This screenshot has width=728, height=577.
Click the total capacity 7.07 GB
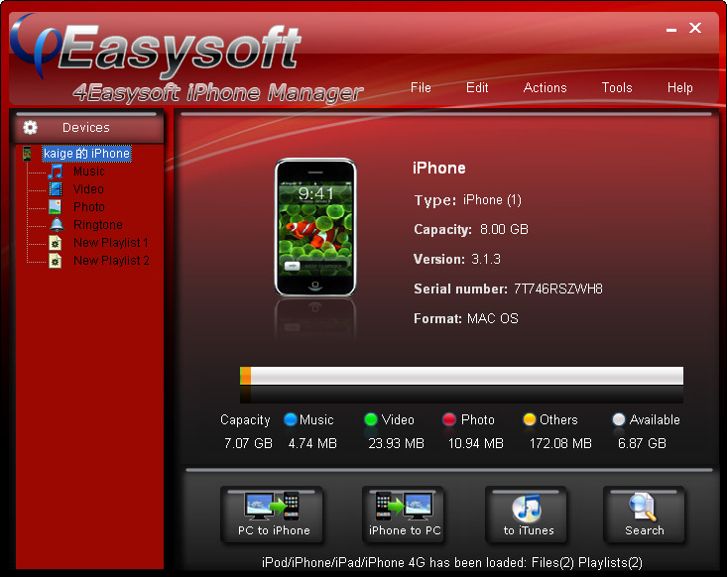(x=248, y=443)
